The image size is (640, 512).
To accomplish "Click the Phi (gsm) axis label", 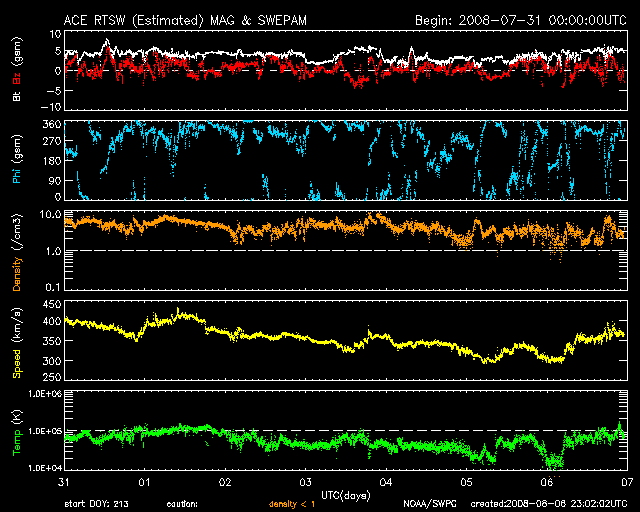I will pos(17,159).
